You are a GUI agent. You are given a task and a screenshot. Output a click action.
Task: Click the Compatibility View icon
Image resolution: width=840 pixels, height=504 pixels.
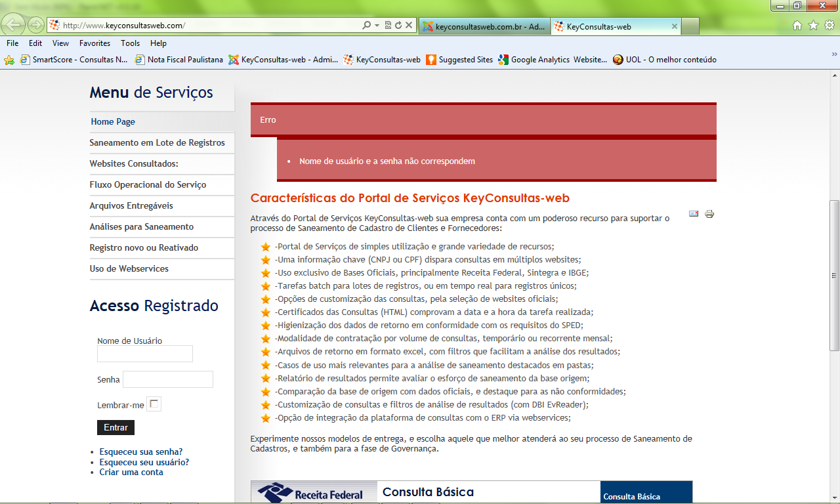point(388,26)
